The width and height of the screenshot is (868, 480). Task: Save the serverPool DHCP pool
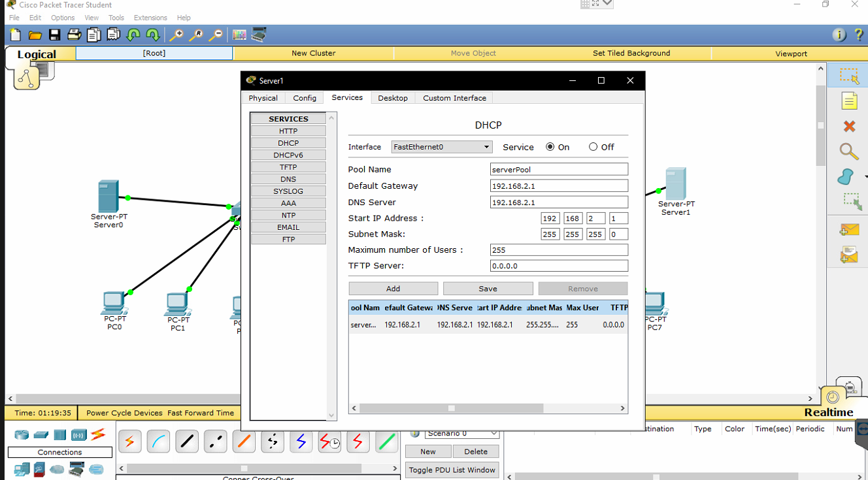tap(488, 288)
